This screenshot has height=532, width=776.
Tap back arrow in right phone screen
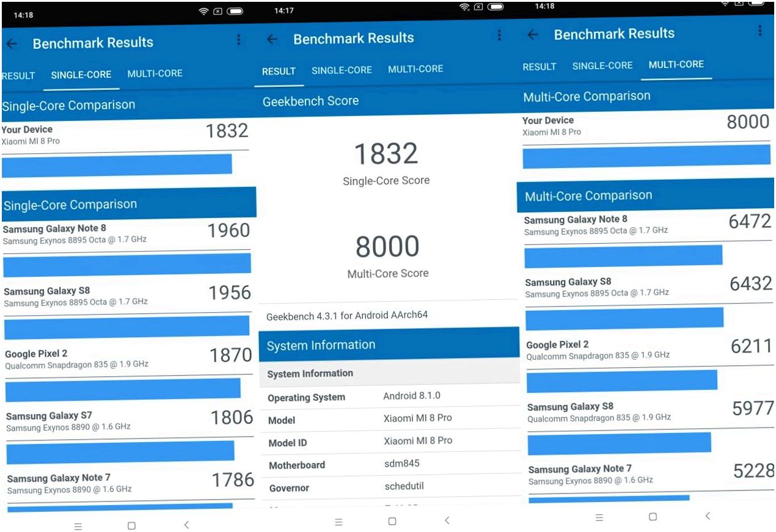(x=533, y=34)
